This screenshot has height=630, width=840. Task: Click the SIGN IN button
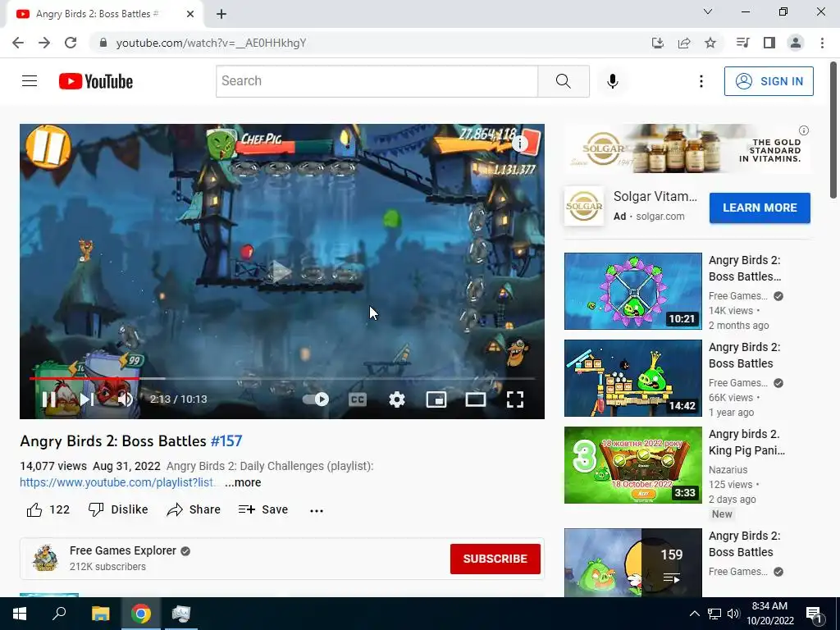pos(769,81)
